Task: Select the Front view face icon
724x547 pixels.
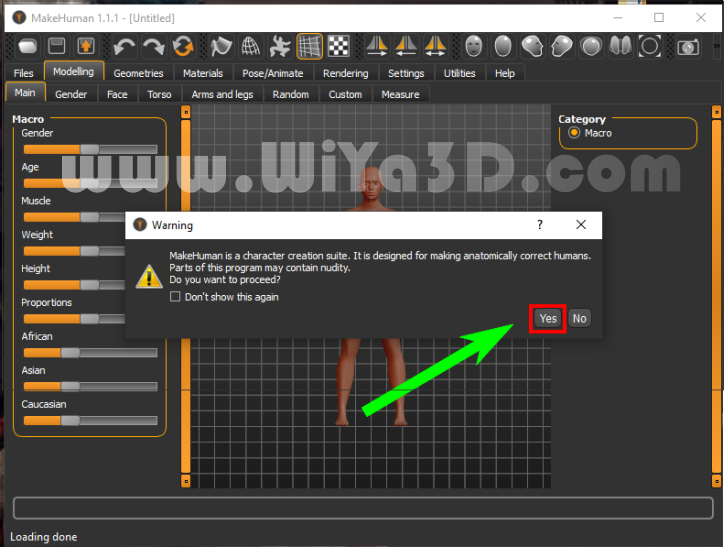Action: pos(474,47)
